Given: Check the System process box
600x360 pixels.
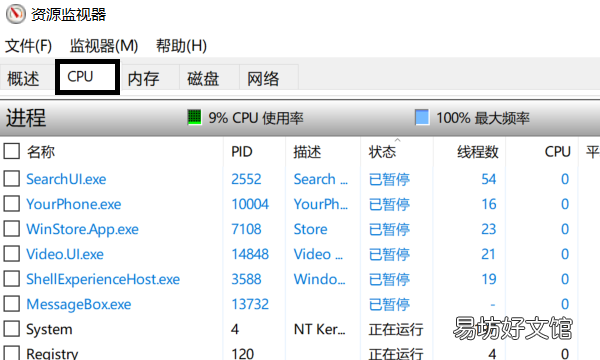Looking at the screenshot, I should pyautogui.click(x=11, y=329).
